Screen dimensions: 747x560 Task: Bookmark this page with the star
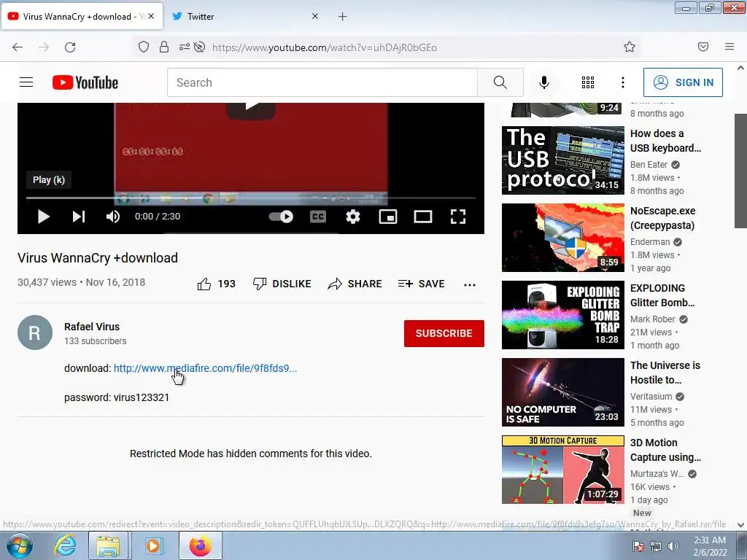630,47
